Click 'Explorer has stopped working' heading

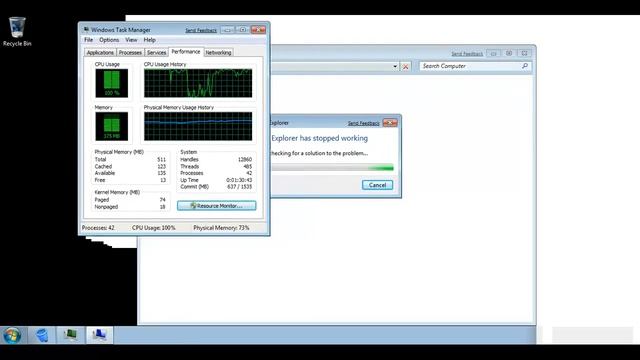320,138
